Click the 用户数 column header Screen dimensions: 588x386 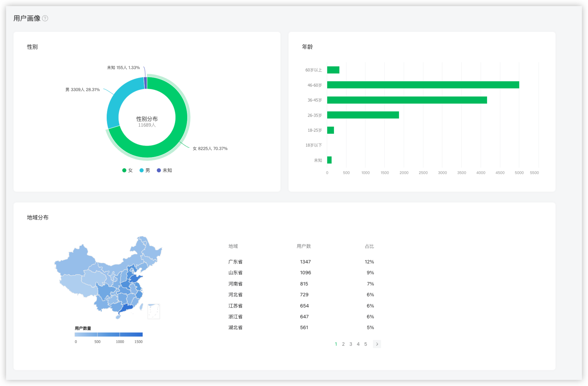coord(303,246)
